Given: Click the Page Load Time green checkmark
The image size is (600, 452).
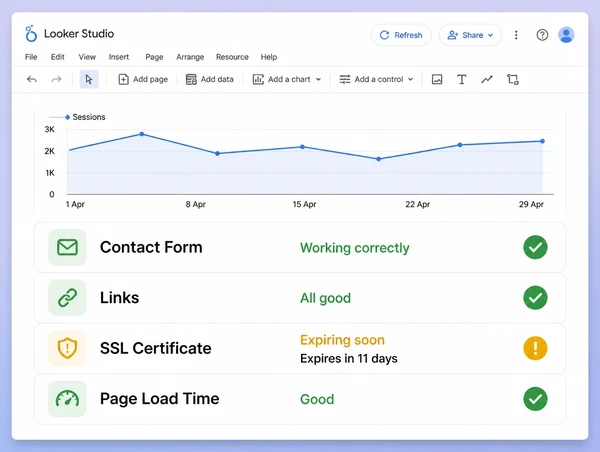Looking at the screenshot, I should (x=535, y=399).
